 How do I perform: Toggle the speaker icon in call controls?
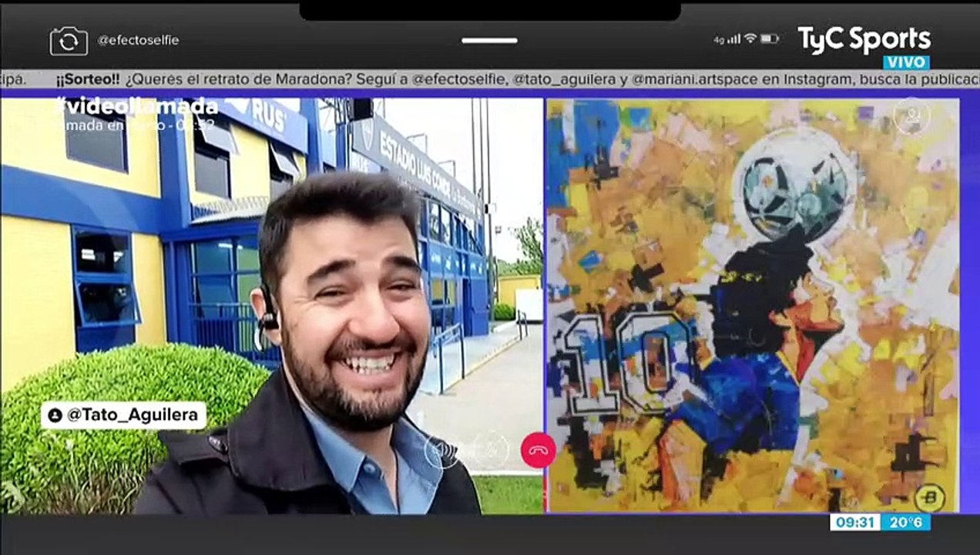[441, 451]
